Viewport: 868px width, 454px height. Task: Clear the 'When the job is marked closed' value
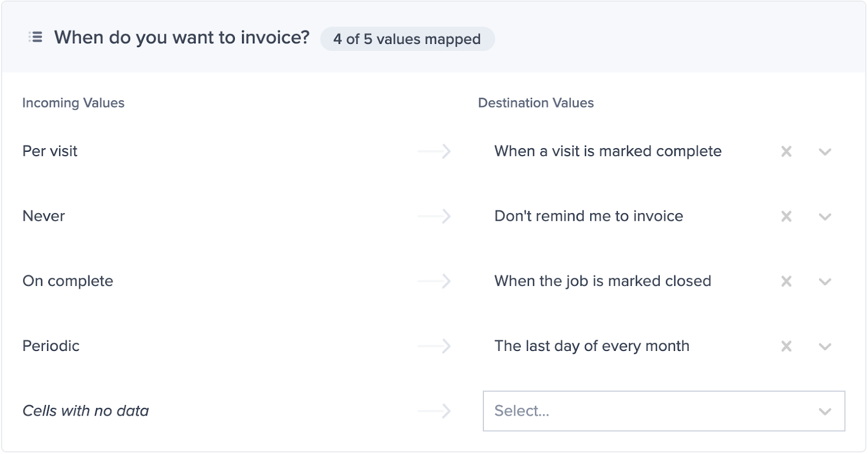pyautogui.click(x=786, y=282)
